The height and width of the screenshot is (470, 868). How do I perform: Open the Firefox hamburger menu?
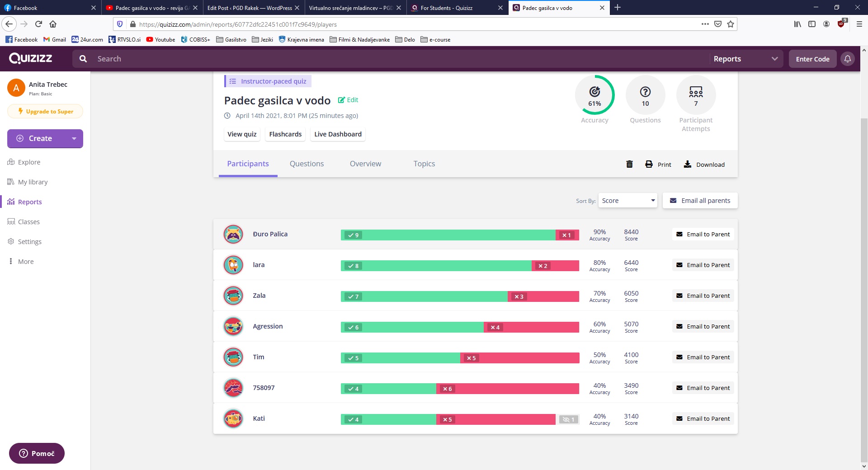click(x=859, y=24)
